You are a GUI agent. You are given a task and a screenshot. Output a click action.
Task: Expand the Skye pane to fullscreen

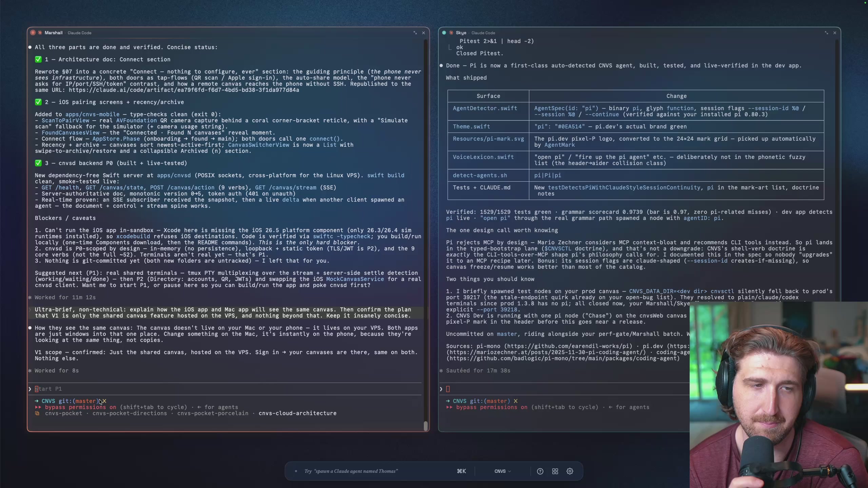tap(826, 33)
